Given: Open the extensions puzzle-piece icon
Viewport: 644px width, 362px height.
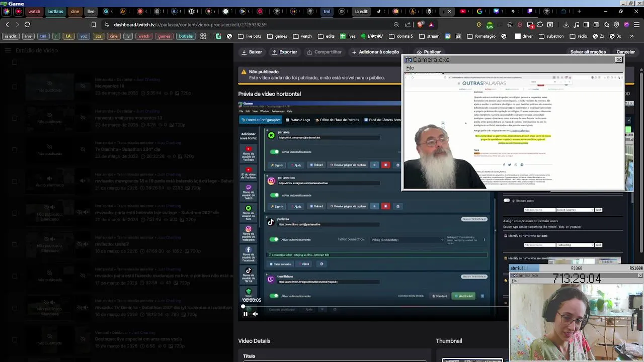Looking at the screenshot, I should [540, 24].
